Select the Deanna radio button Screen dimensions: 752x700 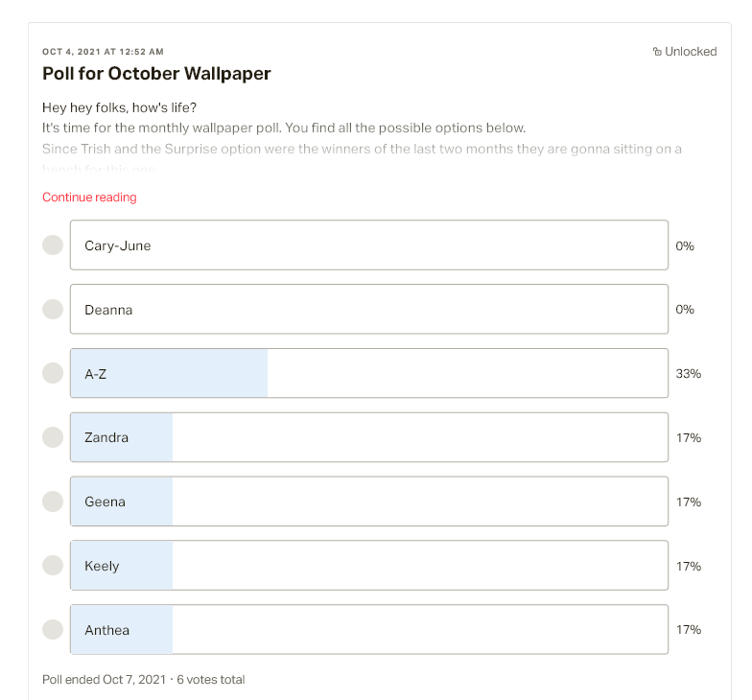[x=53, y=309]
